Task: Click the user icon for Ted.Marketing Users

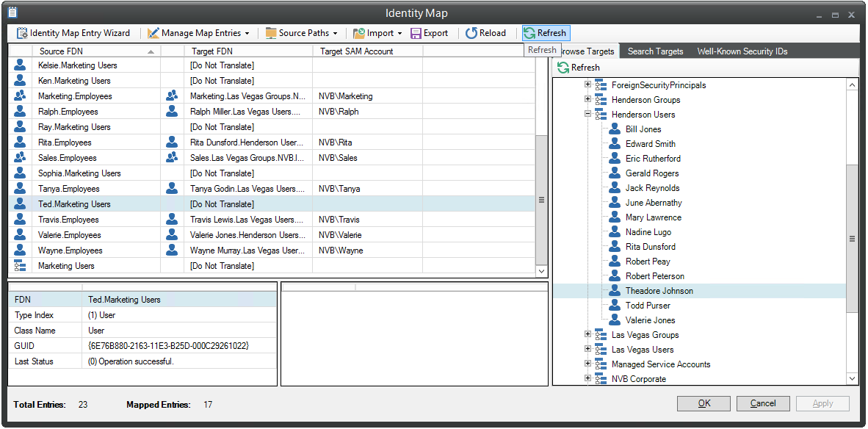Action: coord(20,204)
